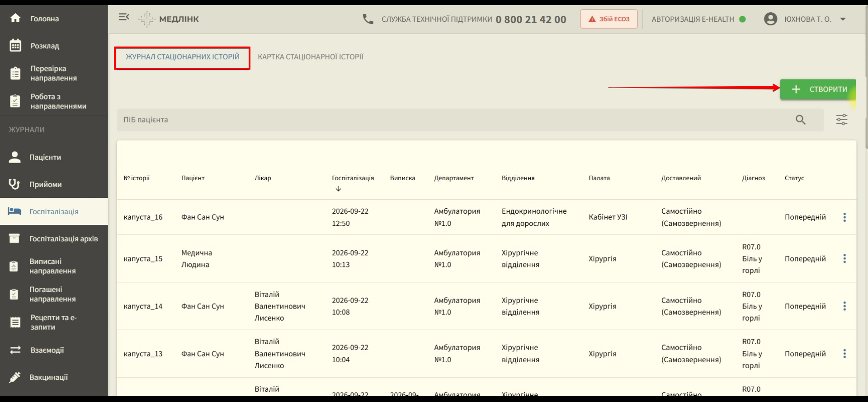Click the Вакцинації syringe icon
The height and width of the screenshot is (402, 868).
click(x=15, y=377)
